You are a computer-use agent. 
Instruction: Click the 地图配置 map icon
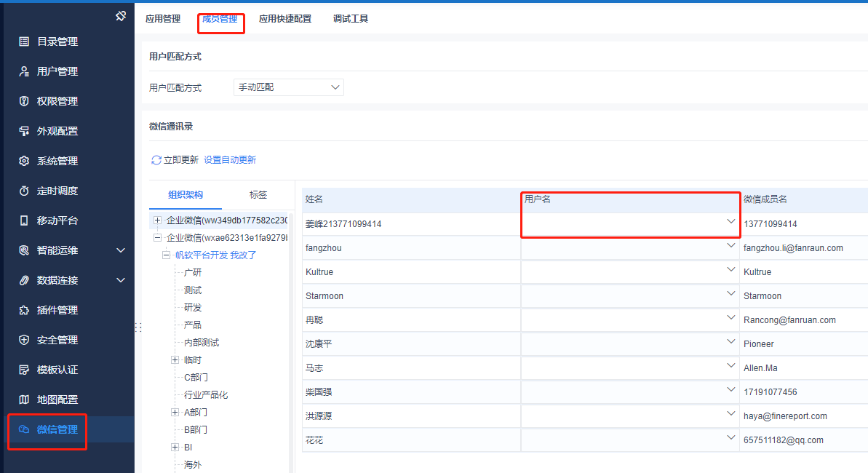click(x=24, y=400)
